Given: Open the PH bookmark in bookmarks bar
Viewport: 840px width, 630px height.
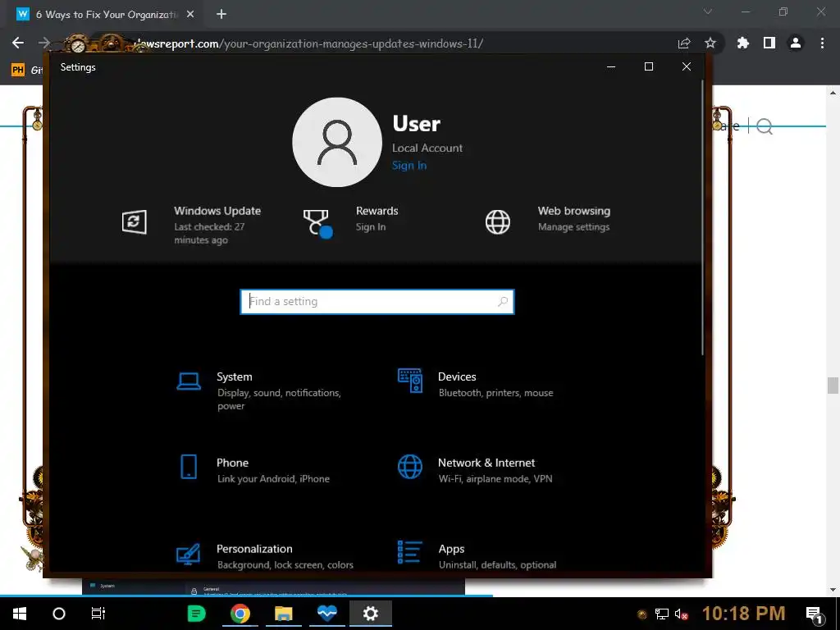Looking at the screenshot, I should (x=18, y=70).
